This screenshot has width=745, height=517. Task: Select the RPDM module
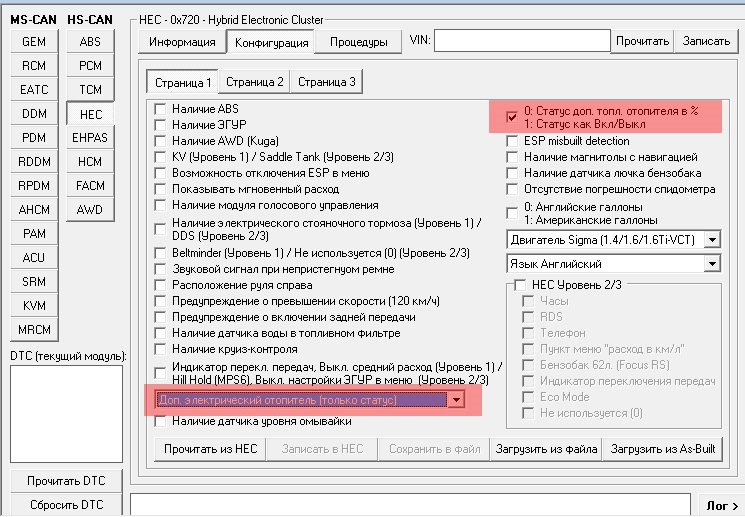pyautogui.click(x=34, y=185)
